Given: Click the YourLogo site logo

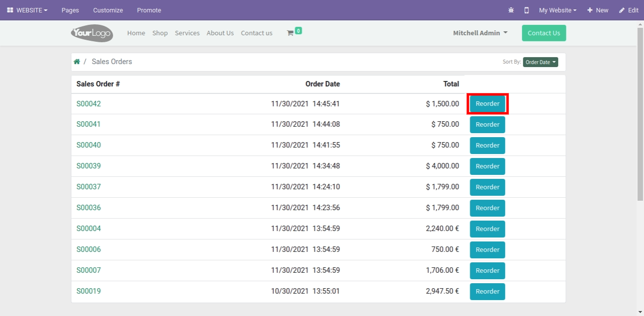Looking at the screenshot, I should (92, 33).
